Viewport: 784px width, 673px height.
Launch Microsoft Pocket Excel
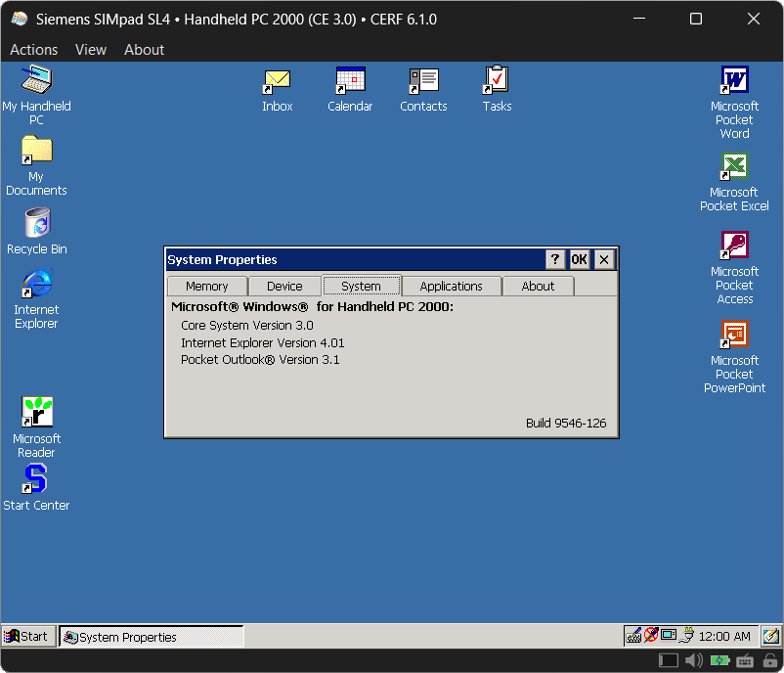734,166
